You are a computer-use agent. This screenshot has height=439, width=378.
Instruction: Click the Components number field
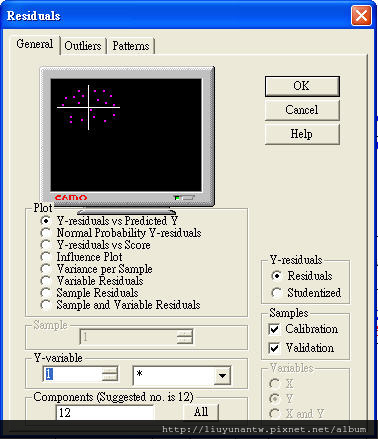click(105, 413)
